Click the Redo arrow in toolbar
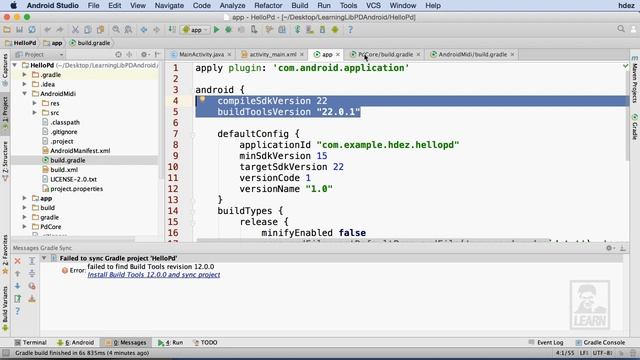 pyautogui.click(x=60, y=29)
